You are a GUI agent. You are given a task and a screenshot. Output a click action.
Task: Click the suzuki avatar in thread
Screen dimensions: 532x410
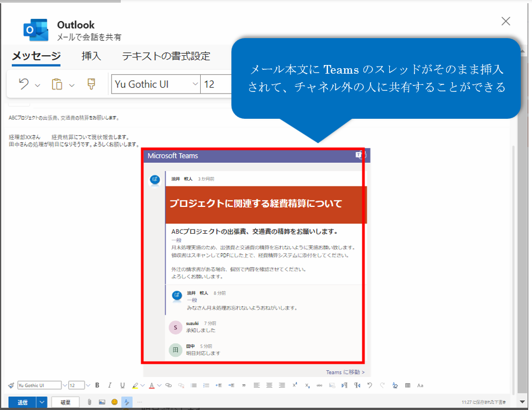[x=176, y=327]
